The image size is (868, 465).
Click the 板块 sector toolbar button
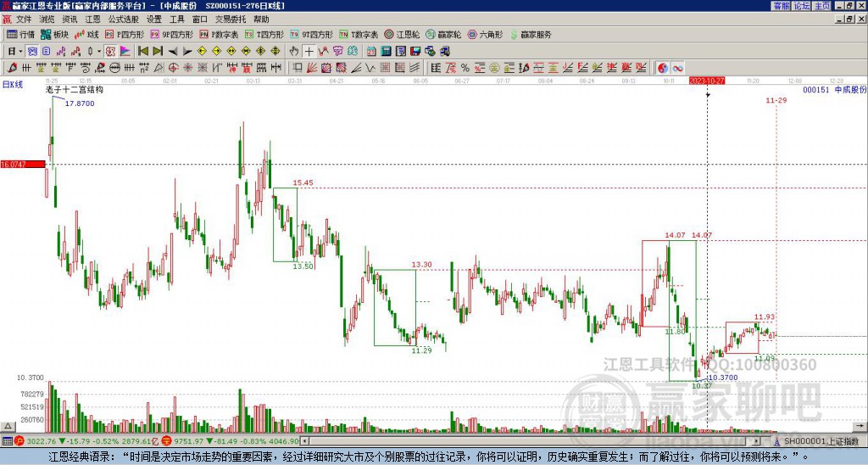[x=54, y=34]
